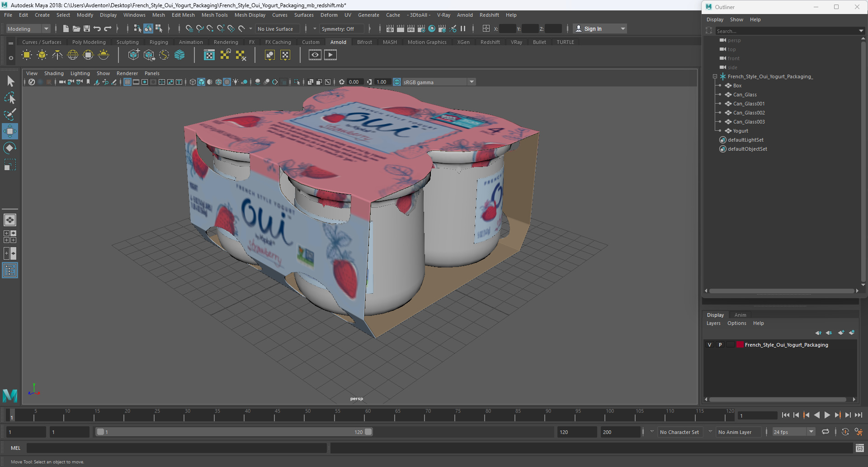Toggle the sRGB gamma color management button
Viewport: 868px width, 467px height.
[x=397, y=82]
